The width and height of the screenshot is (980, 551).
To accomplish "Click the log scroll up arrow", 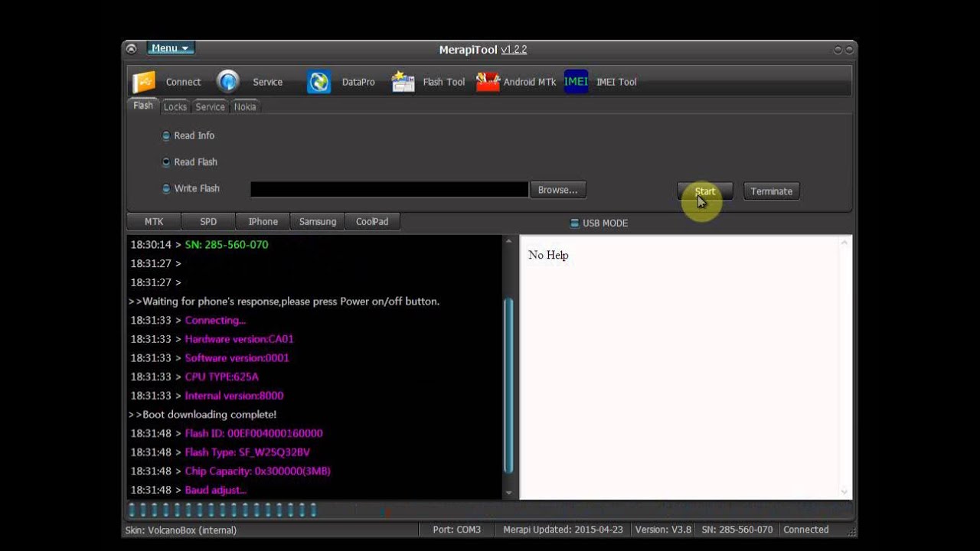I will [x=508, y=242].
